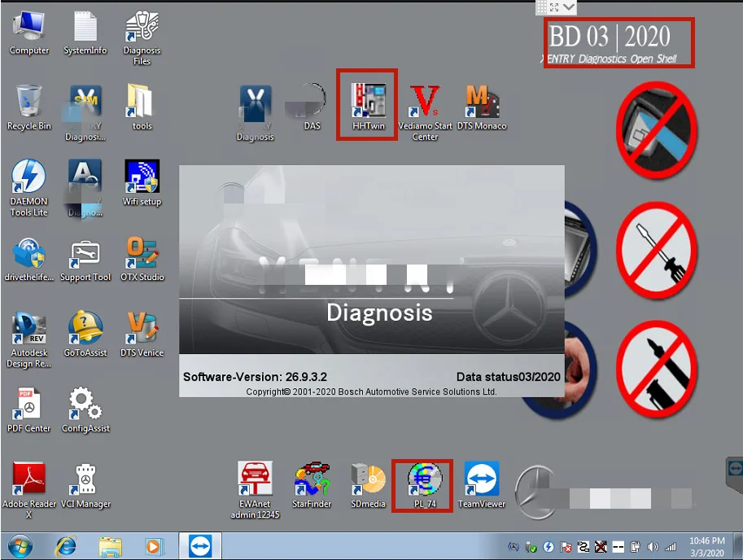Launch the drivethelife shortcut

[29, 260]
